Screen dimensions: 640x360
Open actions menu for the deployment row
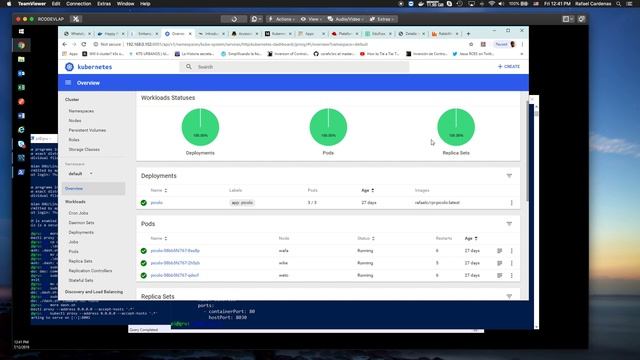pyautogui.click(x=511, y=203)
